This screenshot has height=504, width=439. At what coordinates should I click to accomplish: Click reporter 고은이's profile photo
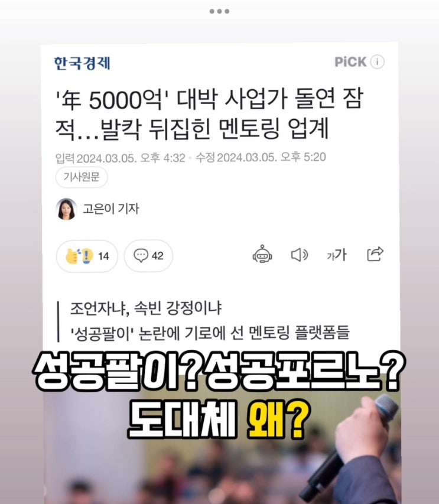coord(66,209)
